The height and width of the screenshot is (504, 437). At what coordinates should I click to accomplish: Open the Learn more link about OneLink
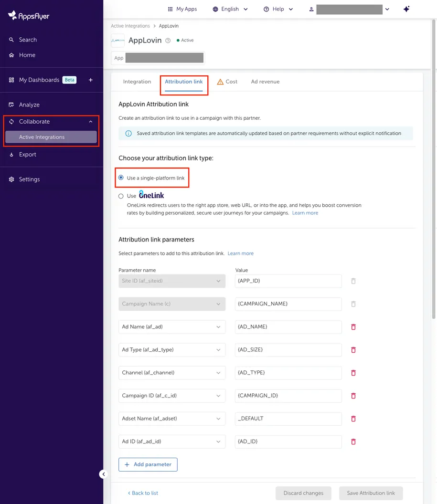(x=305, y=213)
